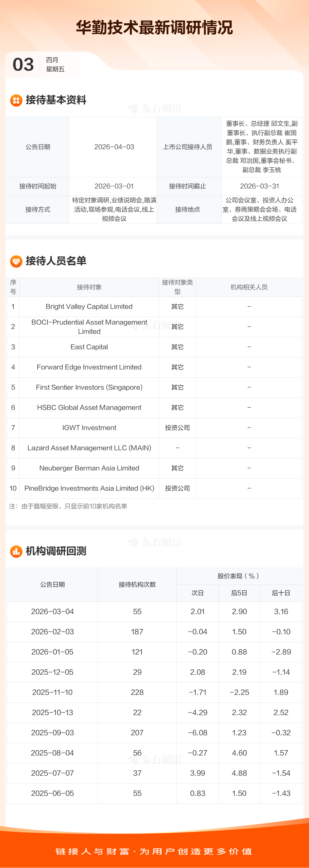This screenshot has width=309, height=868.
Task: Click PineBridge Investments Asia Limited (HK)
Action: click(89, 489)
